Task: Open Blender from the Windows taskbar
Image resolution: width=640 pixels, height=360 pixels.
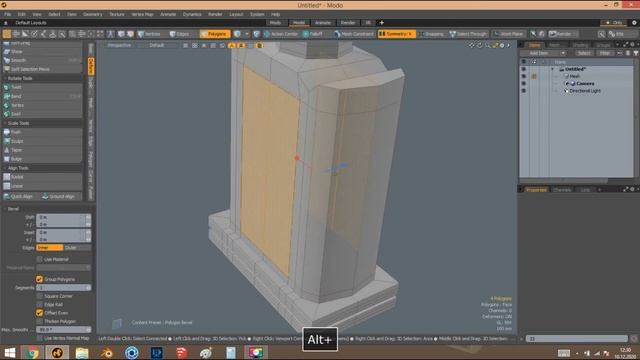Action: point(107,353)
